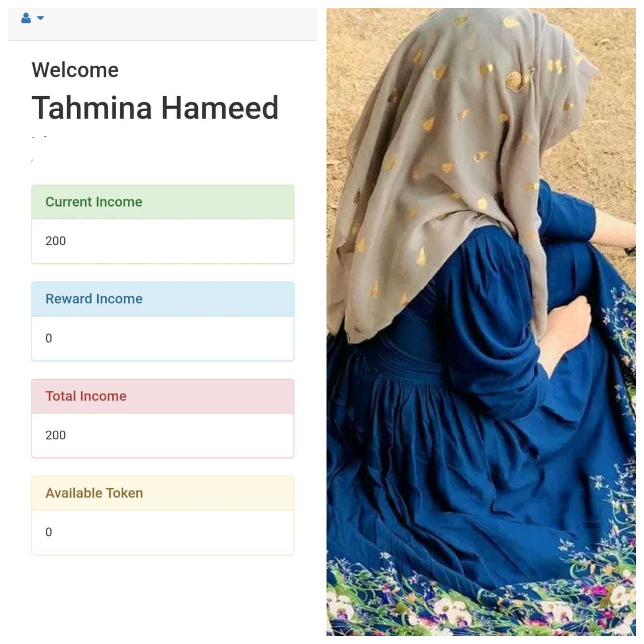Click the Available Token panel body
This screenshot has height=644, width=644.
click(163, 532)
